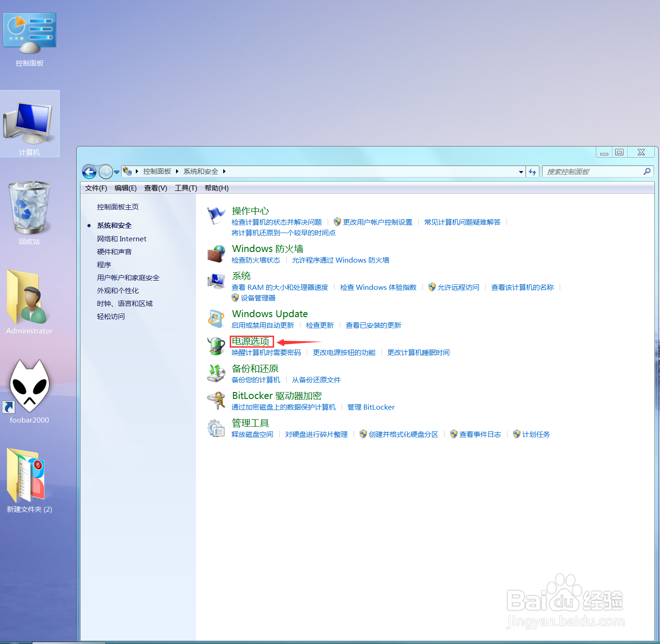Open the 查看(V) menu

tap(156, 188)
